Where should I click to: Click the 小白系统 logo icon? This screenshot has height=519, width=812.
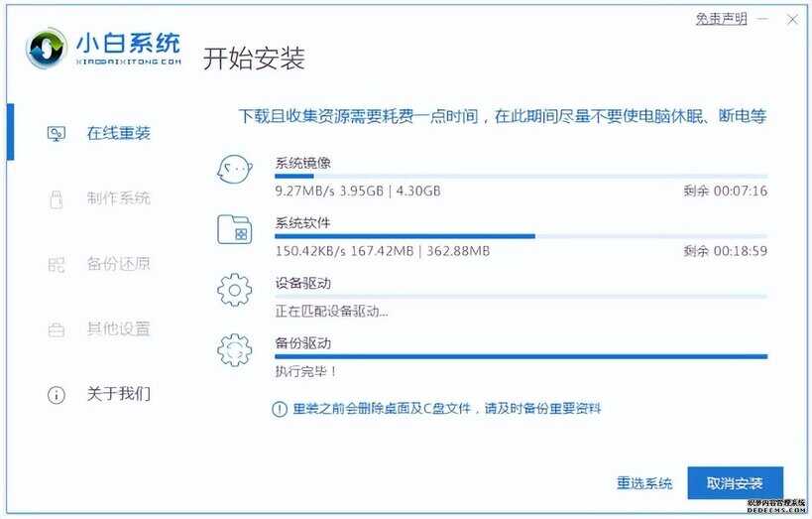47,49
